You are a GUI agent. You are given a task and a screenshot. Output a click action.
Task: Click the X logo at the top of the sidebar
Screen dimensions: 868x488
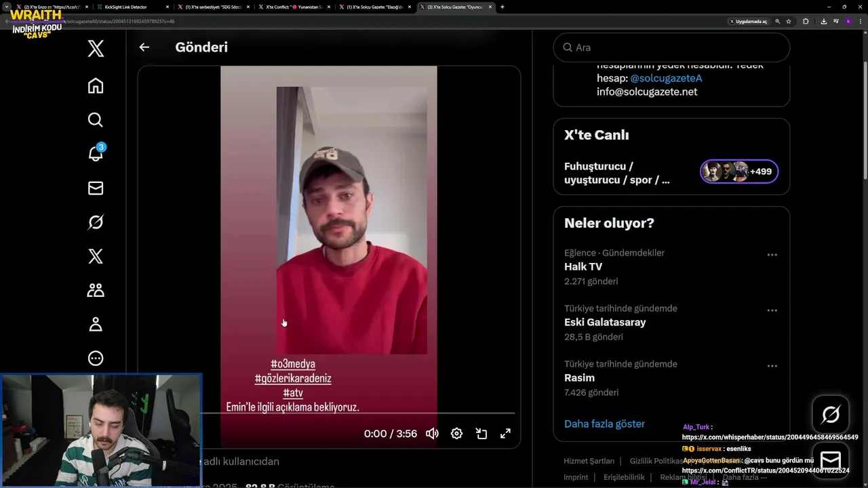[96, 49]
